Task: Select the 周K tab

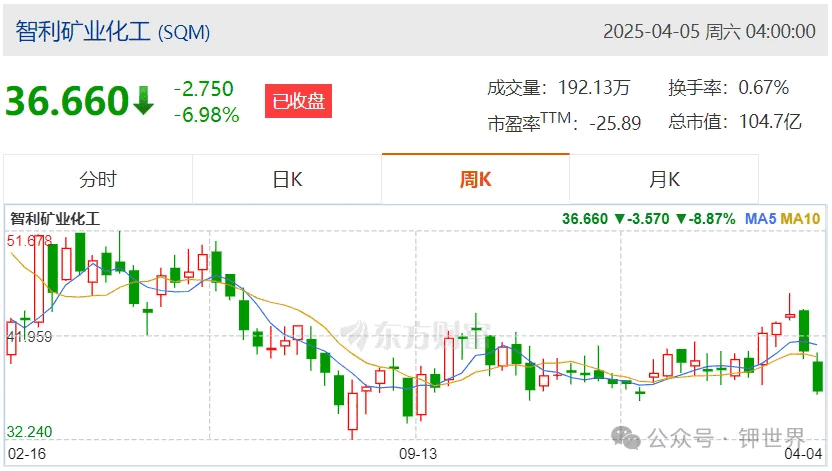Action: click(x=475, y=179)
